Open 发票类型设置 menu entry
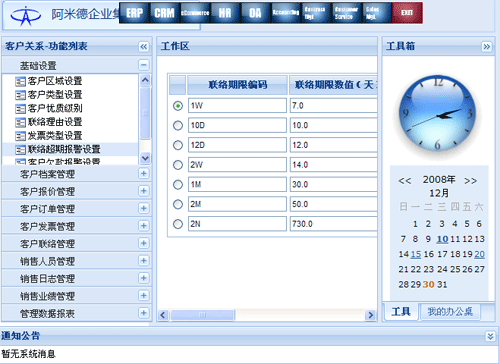Viewport: 500px width, 364px height. (x=55, y=136)
